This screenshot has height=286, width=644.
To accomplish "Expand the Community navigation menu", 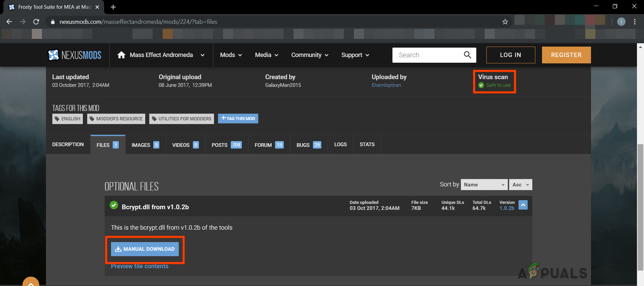I will [x=309, y=55].
